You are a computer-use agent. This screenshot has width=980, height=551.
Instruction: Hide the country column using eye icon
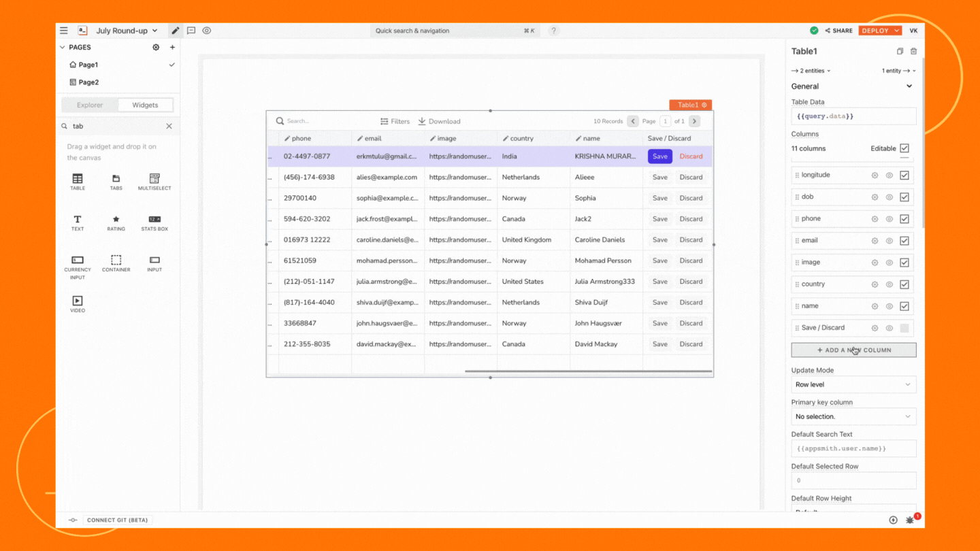pyautogui.click(x=889, y=284)
